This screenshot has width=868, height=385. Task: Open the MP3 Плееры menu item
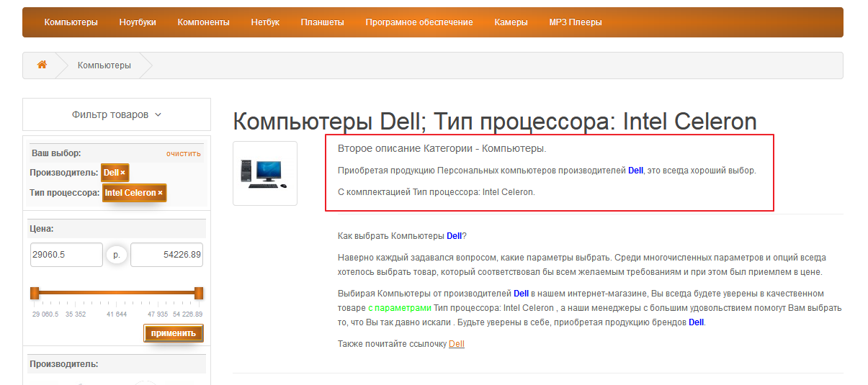(x=576, y=22)
